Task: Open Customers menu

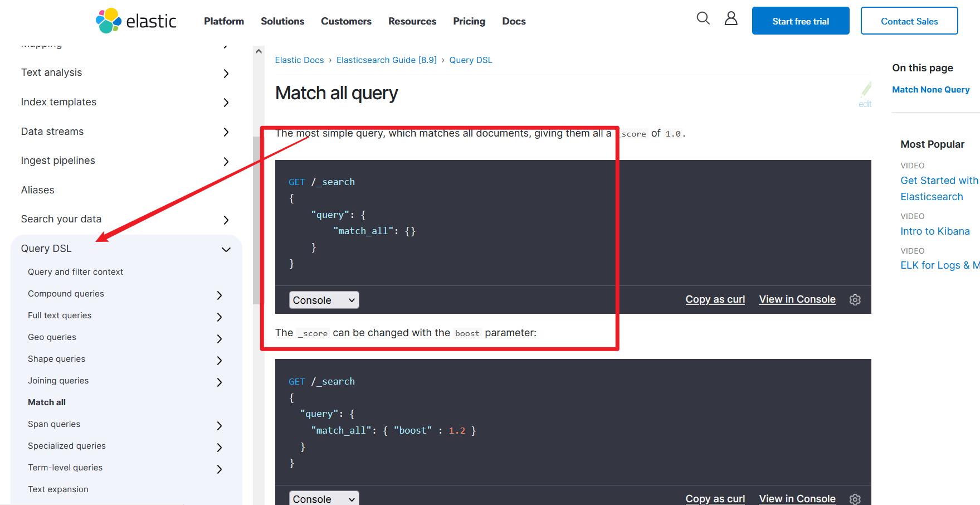Action: 346,21
